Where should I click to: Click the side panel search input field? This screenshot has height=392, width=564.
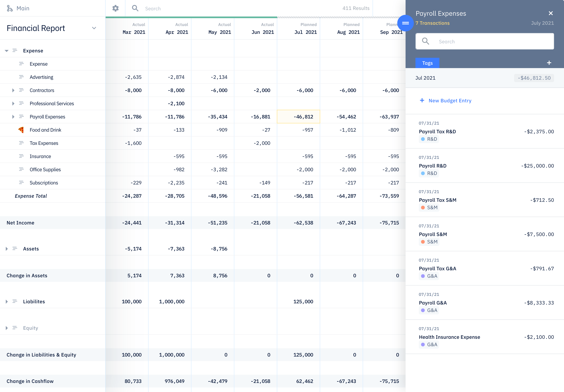486,41
